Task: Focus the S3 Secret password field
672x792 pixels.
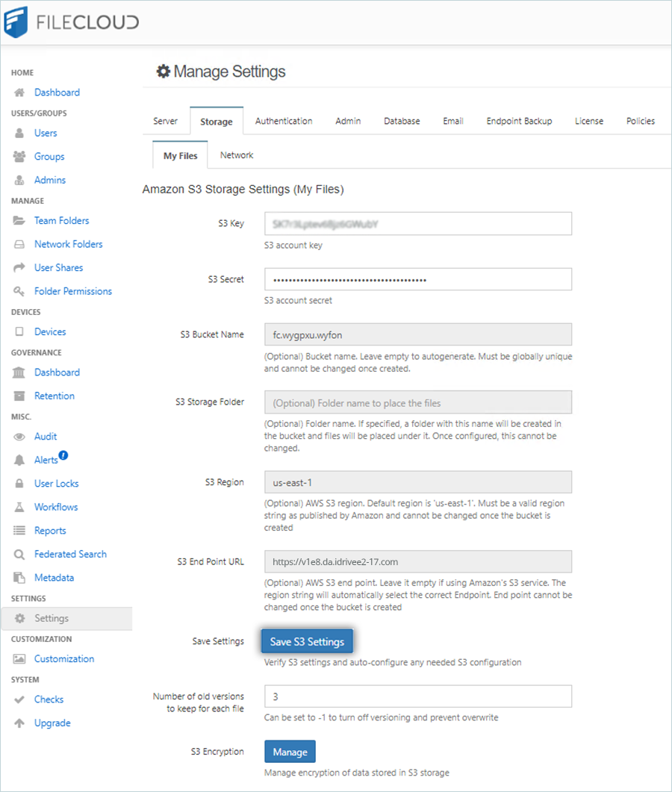Action: pos(418,279)
